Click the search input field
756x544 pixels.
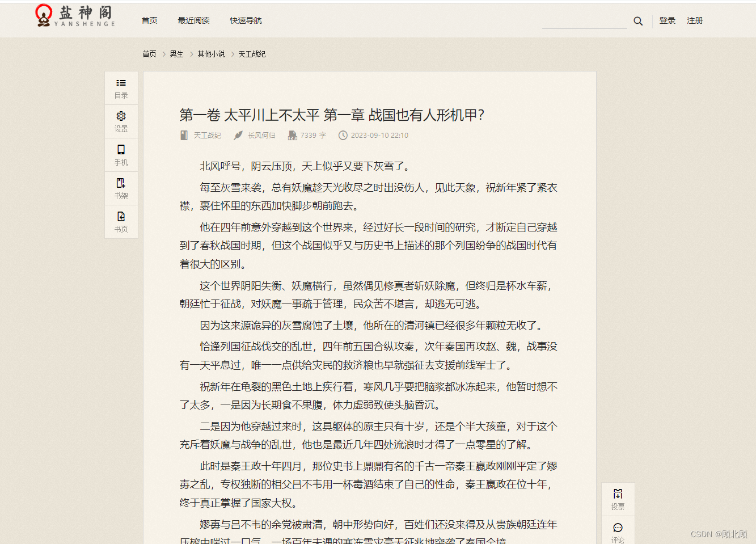tap(584, 21)
